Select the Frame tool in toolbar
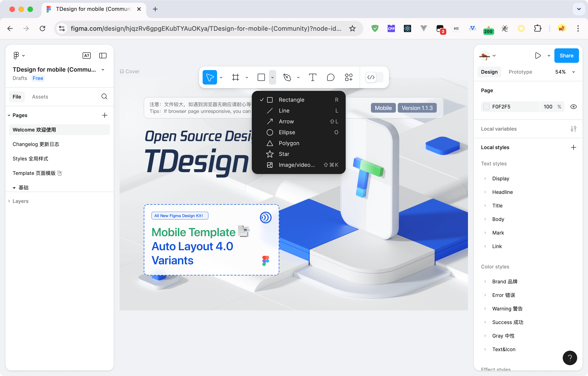Viewport: 588px width, 376px height. (x=235, y=78)
